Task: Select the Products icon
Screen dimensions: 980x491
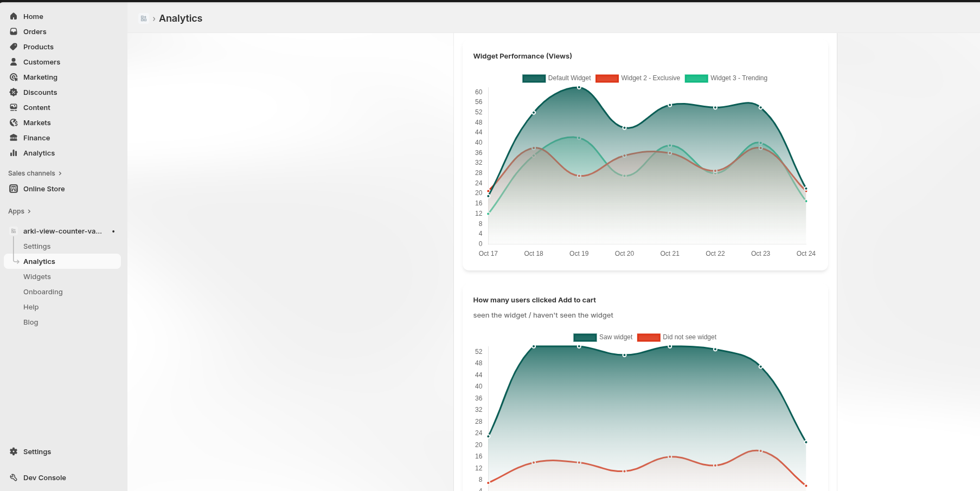Action: click(13, 47)
